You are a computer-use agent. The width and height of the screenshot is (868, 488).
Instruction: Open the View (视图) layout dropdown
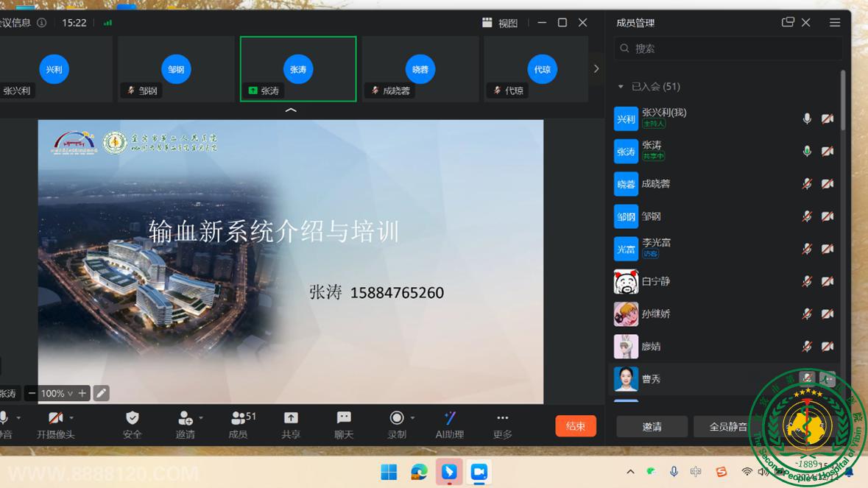coord(500,23)
